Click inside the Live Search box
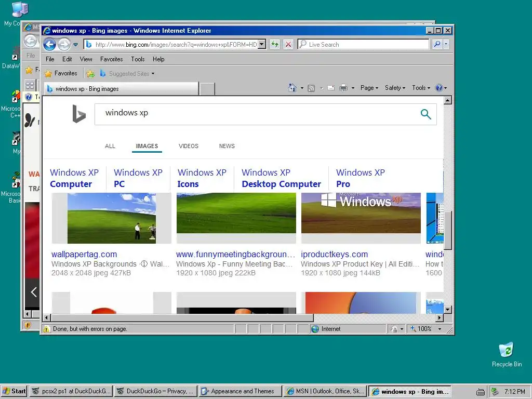Image resolution: width=532 pixels, height=399 pixels. (363, 45)
